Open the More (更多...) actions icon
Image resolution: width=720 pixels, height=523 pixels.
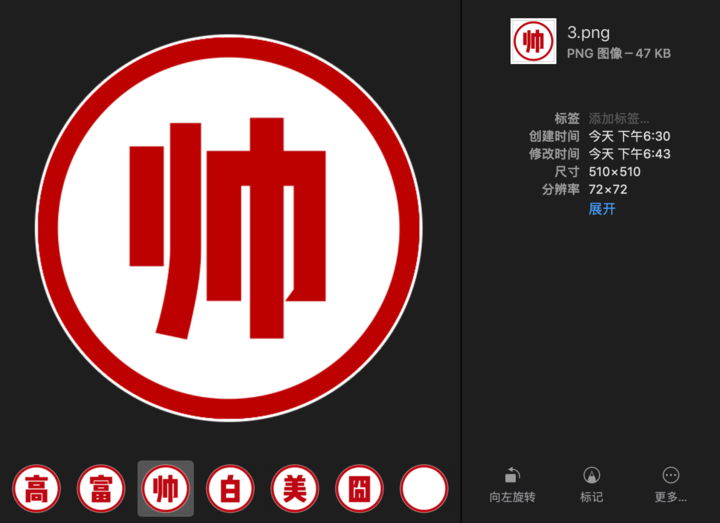point(671,475)
